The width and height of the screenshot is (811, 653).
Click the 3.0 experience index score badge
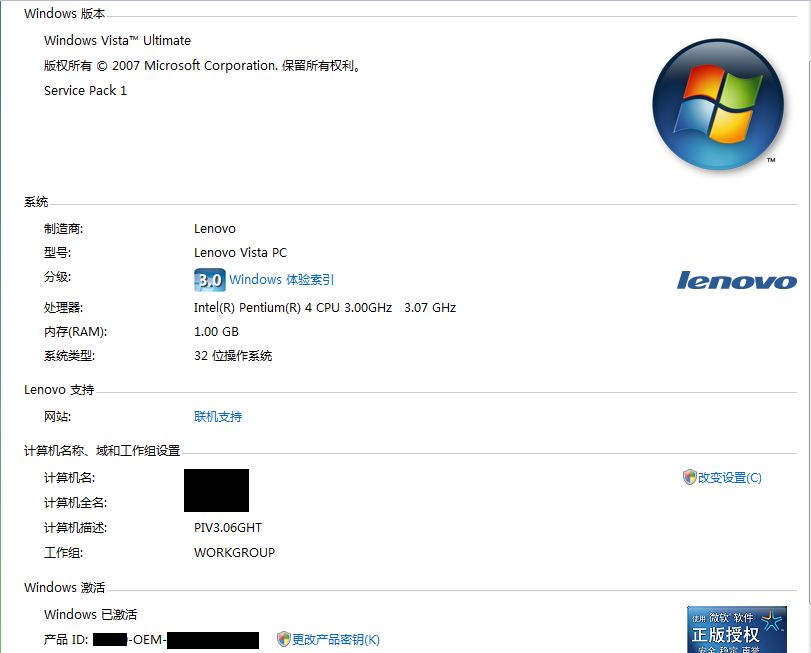point(209,280)
